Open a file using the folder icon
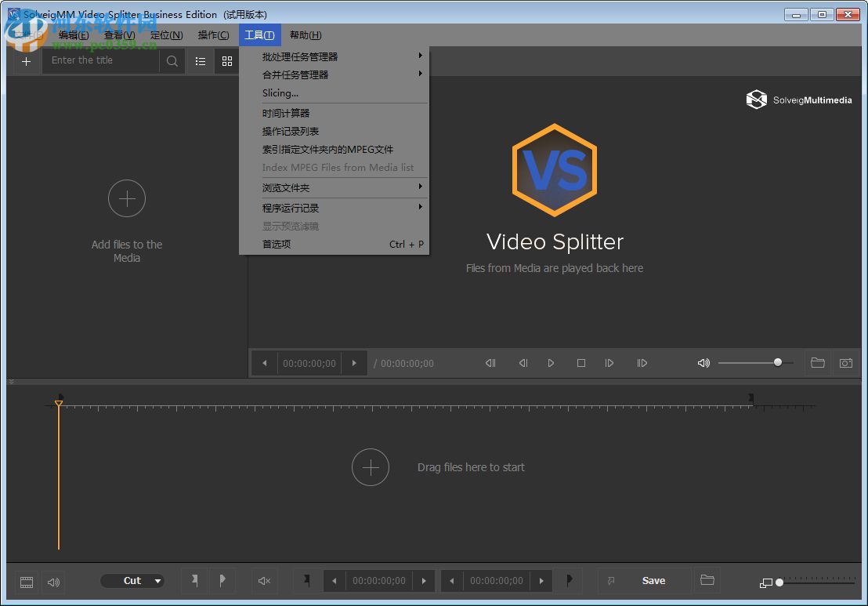This screenshot has height=606, width=868. coord(818,363)
